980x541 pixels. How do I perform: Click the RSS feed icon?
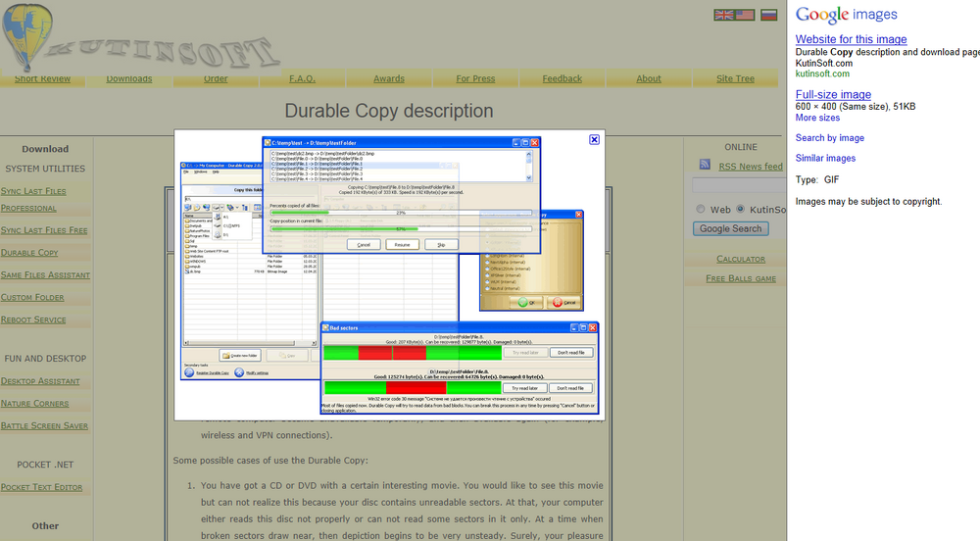click(705, 165)
